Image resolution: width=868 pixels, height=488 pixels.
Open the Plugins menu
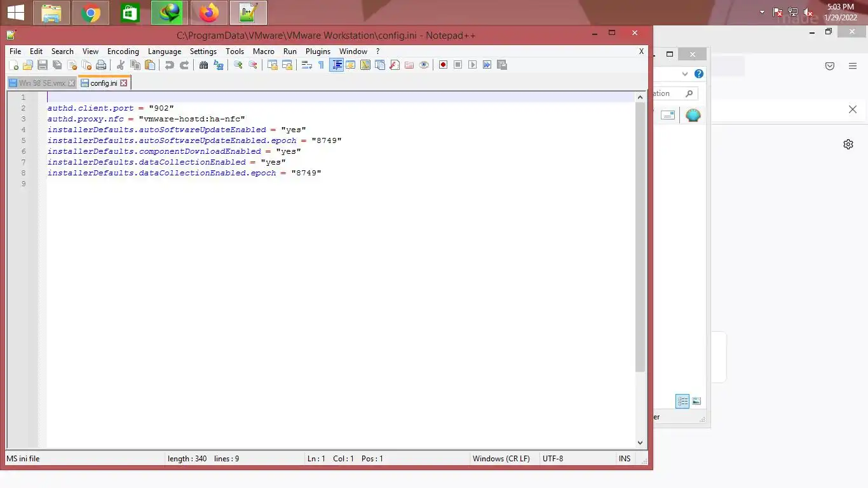(318, 51)
